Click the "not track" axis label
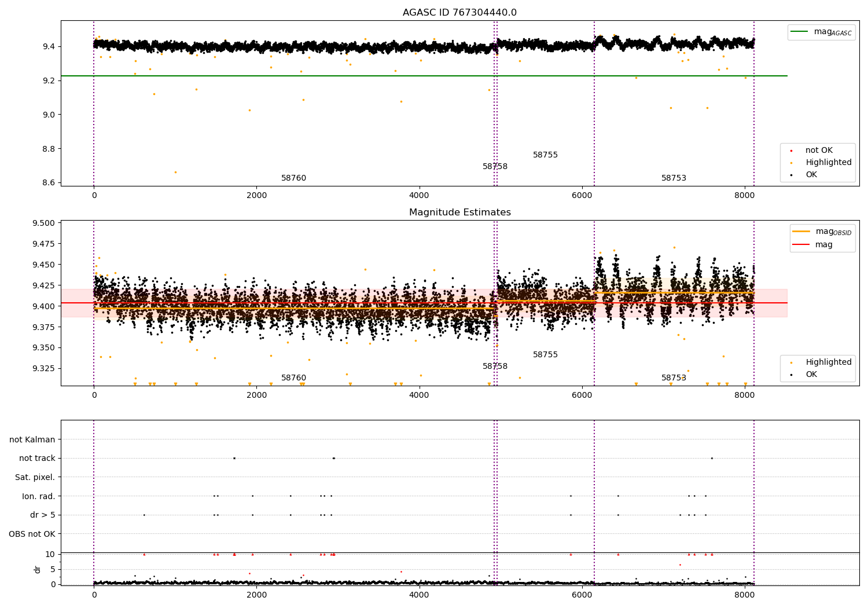The image size is (868, 608). click(37, 459)
